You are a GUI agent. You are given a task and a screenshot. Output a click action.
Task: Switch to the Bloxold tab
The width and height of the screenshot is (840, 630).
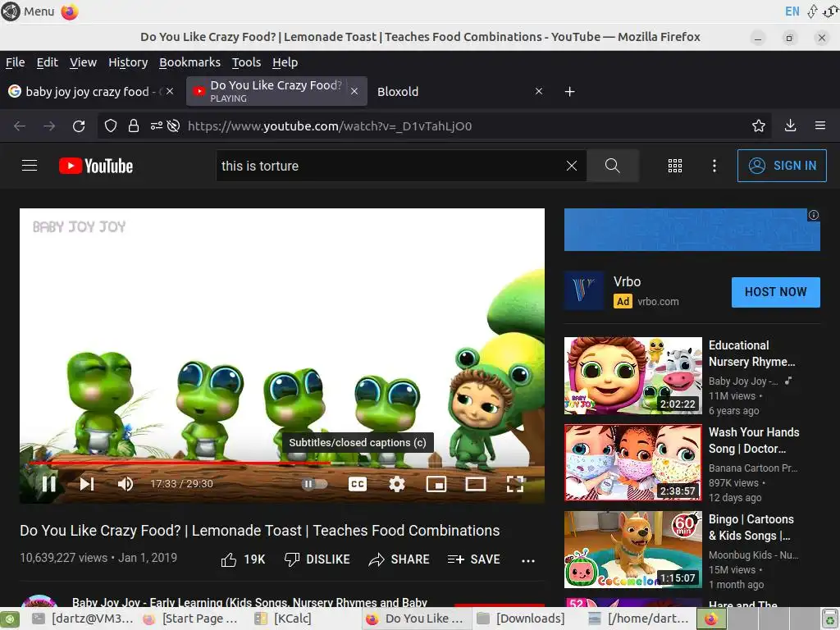click(x=455, y=92)
